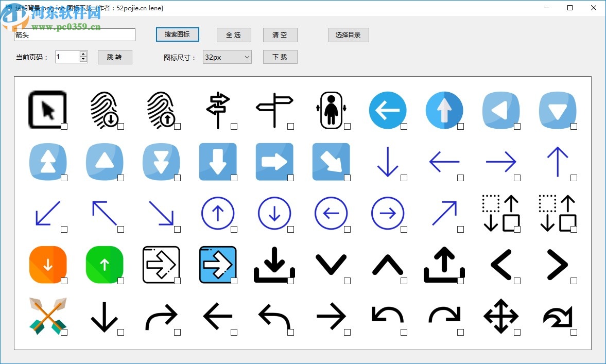Click the blue-filled window right arrow icon
The image size is (606, 364).
[x=218, y=265]
